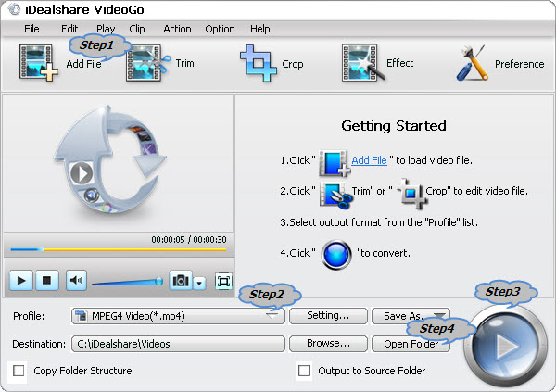Follow the Add File hyperlink
The width and height of the screenshot is (556, 392).
pyautogui.click(x=369, y=160)
